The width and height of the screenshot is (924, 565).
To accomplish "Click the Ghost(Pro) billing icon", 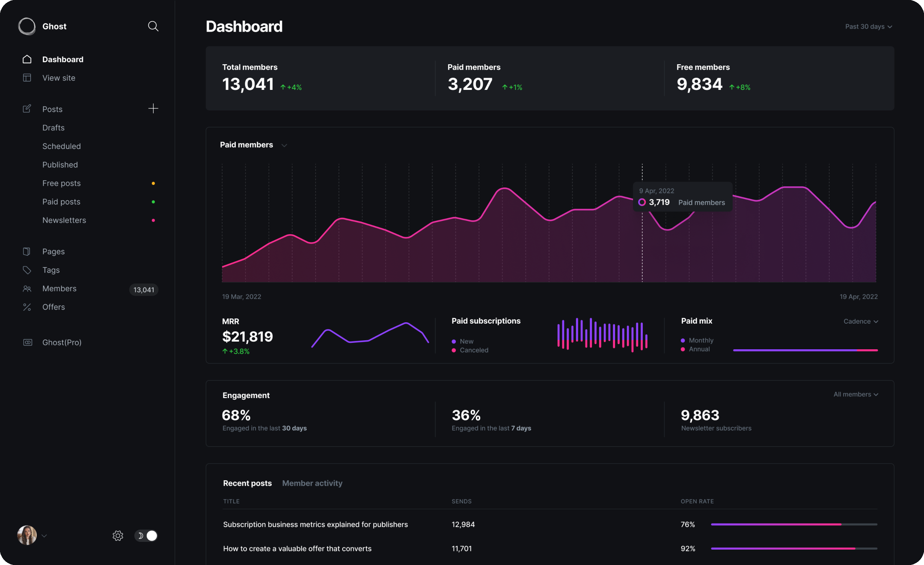I will click(27, 342).
